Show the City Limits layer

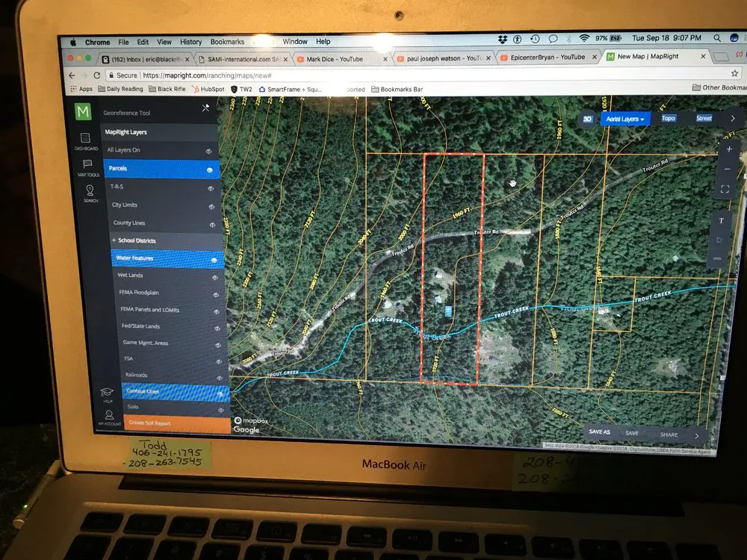tap(211, 206)
